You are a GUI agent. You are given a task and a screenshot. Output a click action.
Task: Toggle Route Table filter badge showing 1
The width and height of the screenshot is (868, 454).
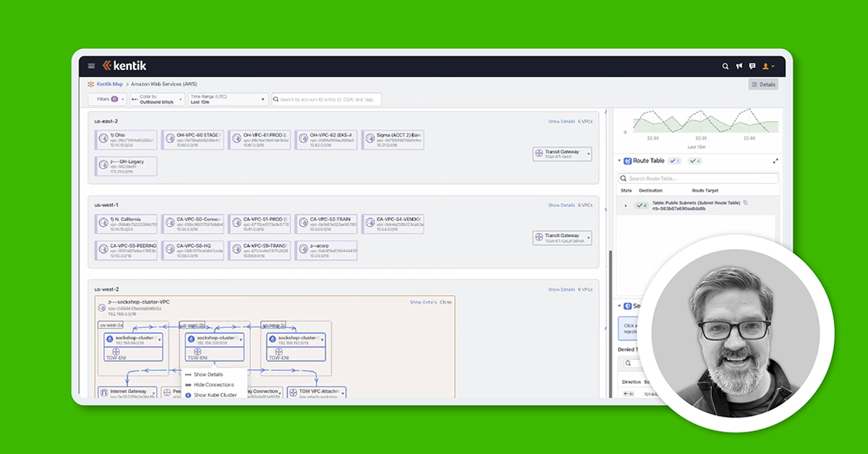tap(676, 161)
